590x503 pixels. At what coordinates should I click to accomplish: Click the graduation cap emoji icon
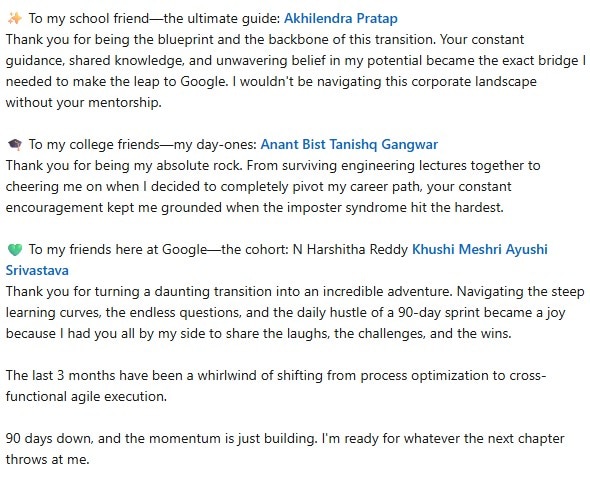pyautogui.click(x=15, y=144)
